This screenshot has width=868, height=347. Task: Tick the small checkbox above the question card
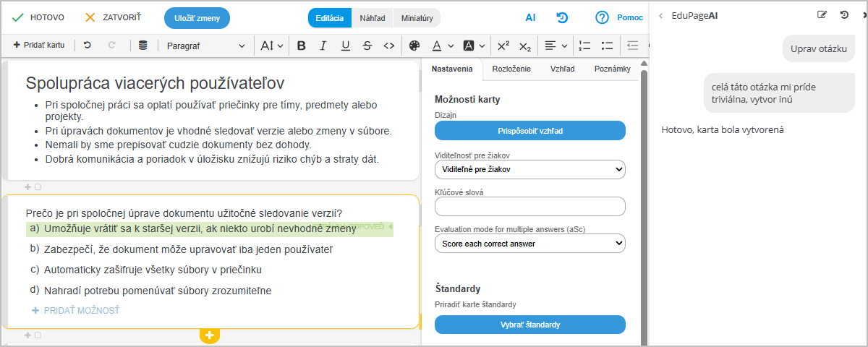pos(38,187)
